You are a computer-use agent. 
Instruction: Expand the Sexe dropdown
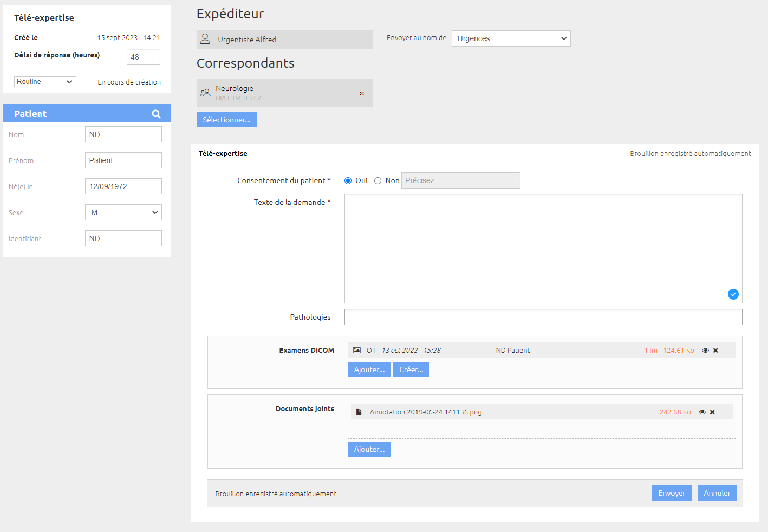point(123,212)
